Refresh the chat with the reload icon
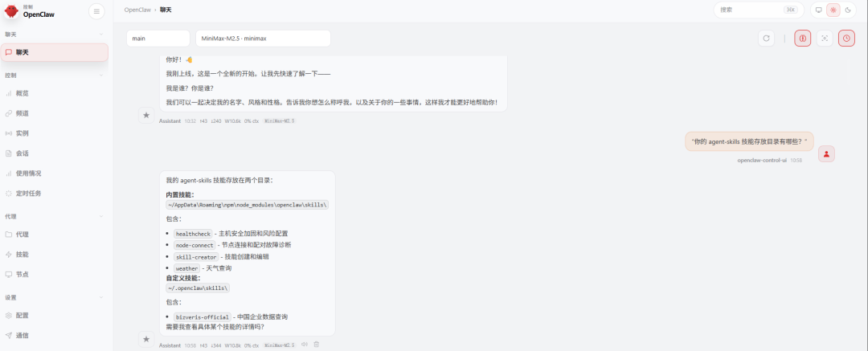Image resolution: width=868 pixels, height=351 pixels. [766, 39]
